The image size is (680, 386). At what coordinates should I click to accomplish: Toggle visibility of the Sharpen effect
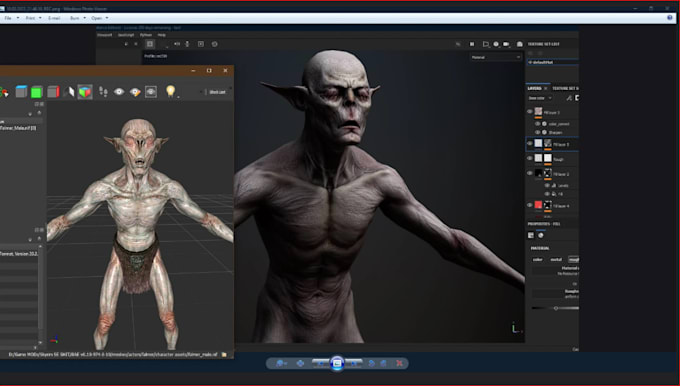click(x=537, y=132)
